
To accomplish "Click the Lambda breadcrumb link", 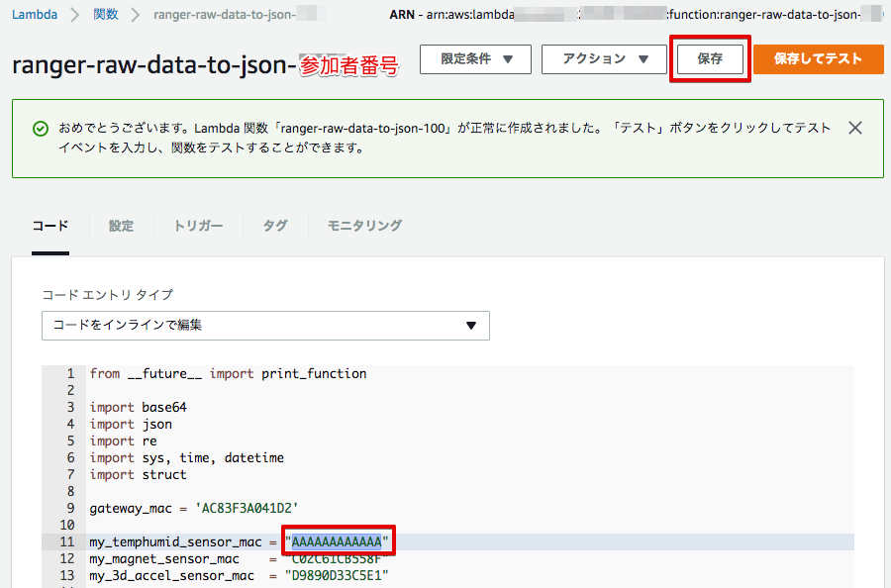I will [x=35, y=14].
